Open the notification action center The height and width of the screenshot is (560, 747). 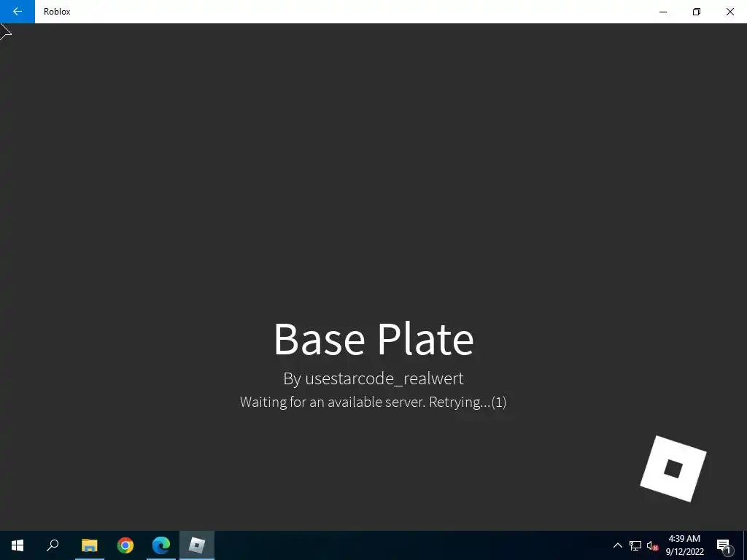tap(724, 545)
